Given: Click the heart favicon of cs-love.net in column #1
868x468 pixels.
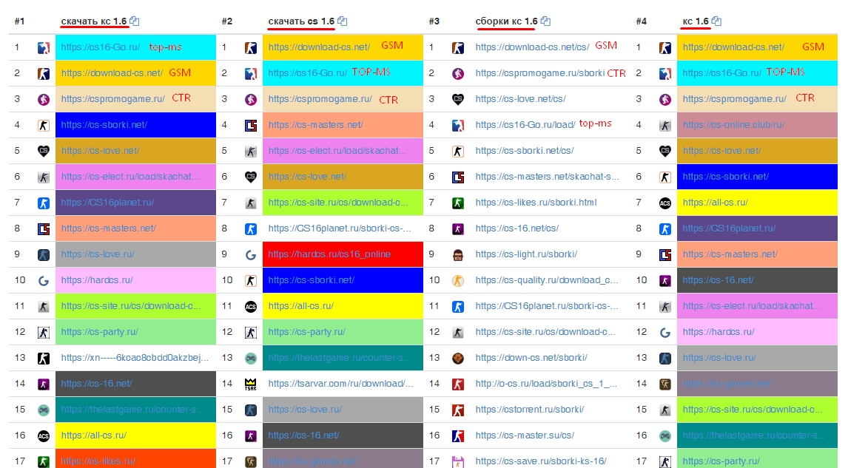Looking at the screenshot, I should [44, 151].
